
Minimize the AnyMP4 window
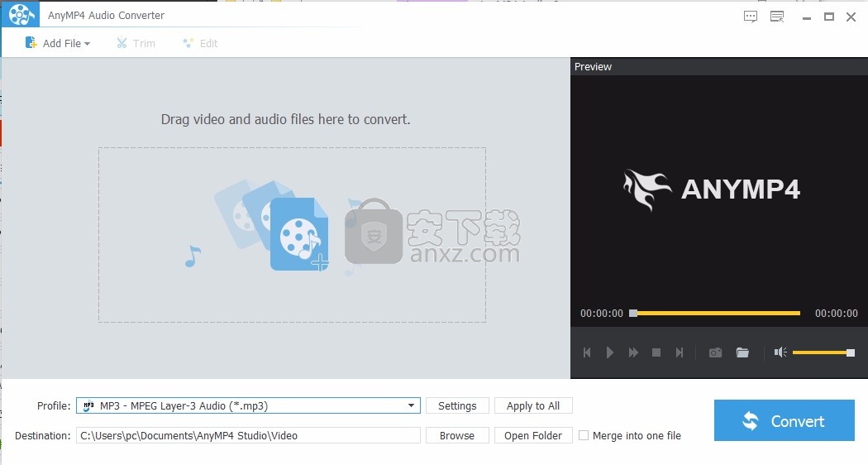point(807,17)
